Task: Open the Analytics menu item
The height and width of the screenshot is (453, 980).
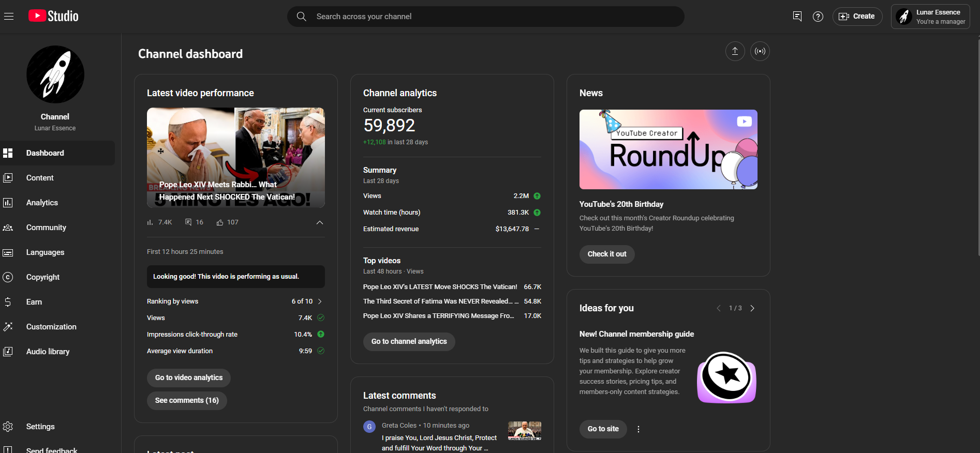Action: [x=57, y=203]
